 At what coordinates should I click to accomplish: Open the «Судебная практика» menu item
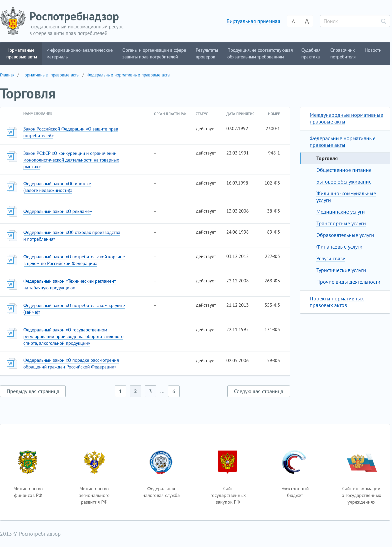[311, 54]
